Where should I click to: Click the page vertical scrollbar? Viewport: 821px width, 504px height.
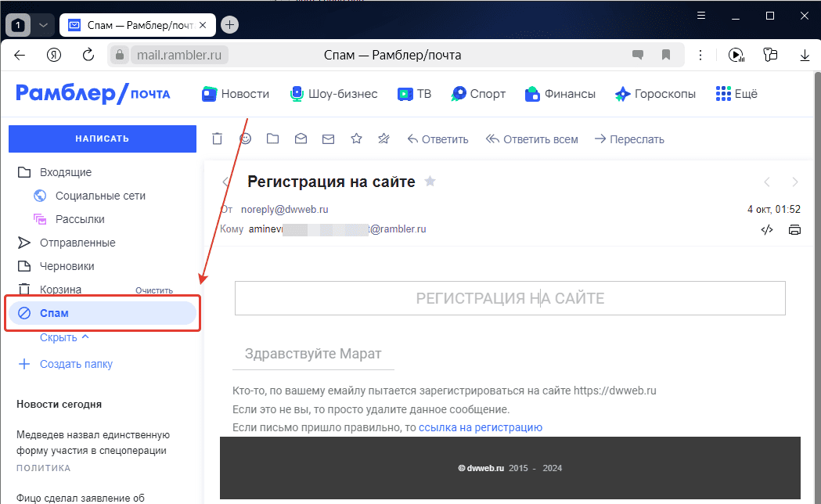click(817, 287)
